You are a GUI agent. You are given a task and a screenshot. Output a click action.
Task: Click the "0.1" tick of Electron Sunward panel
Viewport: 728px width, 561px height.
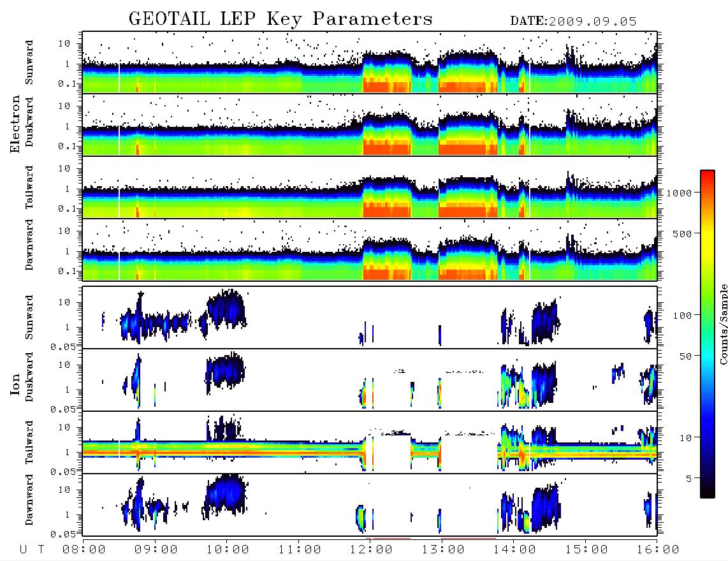(68, 84)
